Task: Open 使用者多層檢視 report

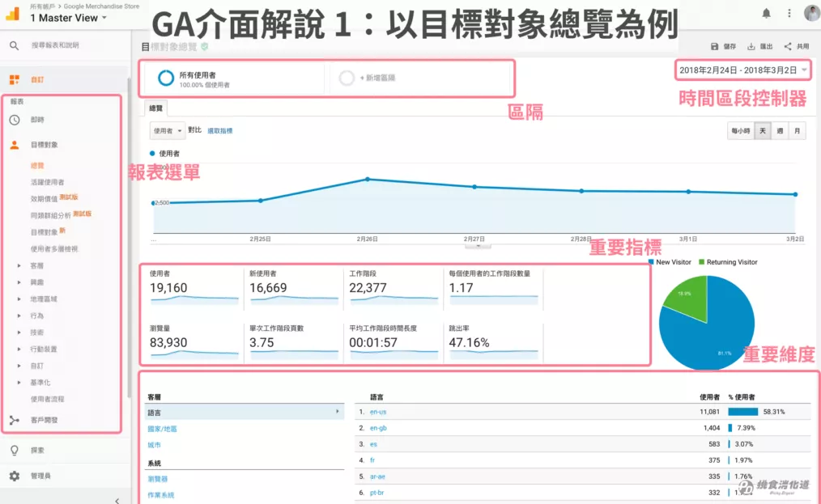Action: [x=54, y=248]
